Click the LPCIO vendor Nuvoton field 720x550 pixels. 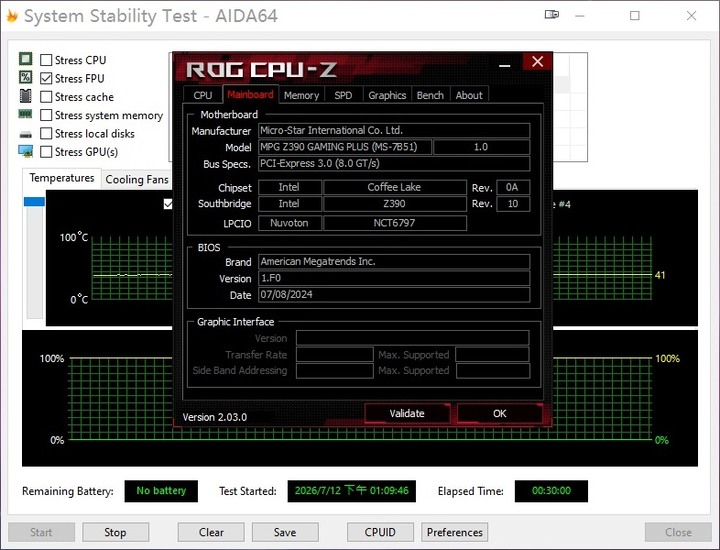290,223
